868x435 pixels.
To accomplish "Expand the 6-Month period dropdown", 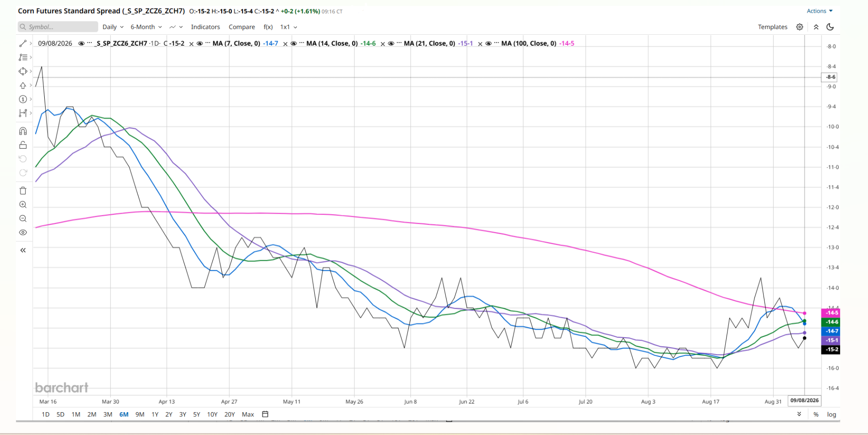I will (x=146, y=27).
